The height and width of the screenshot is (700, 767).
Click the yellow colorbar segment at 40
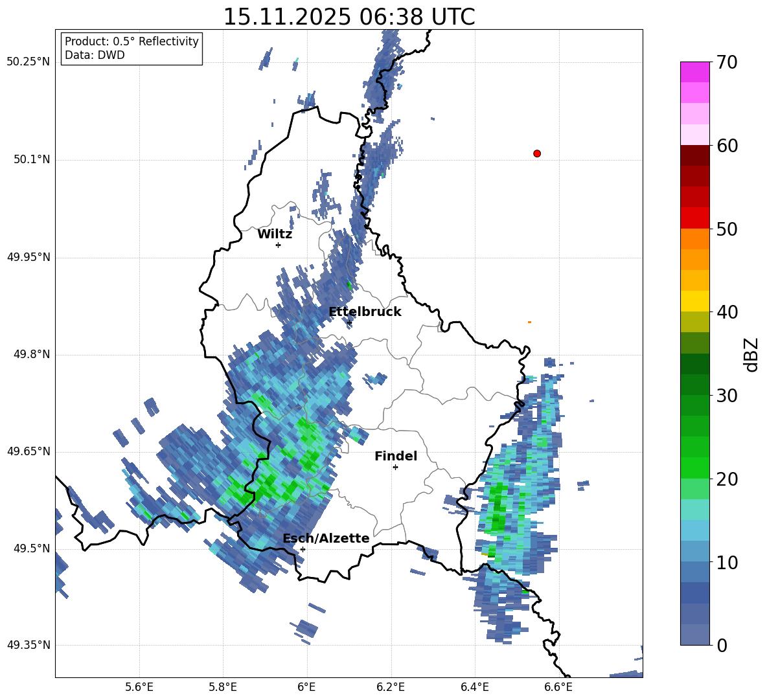point(694,301)
